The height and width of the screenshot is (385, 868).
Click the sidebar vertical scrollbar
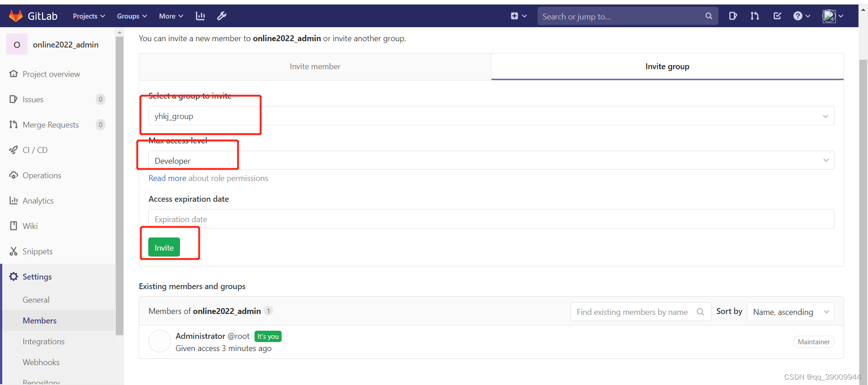click(119, 185)
